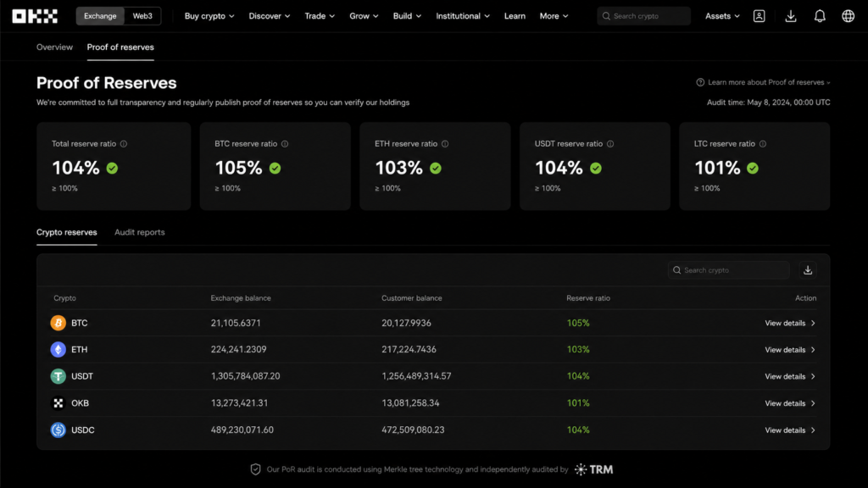Screen dimensions: 868x488
Task: Expand the Trade menu
Action: pos(320,16)
